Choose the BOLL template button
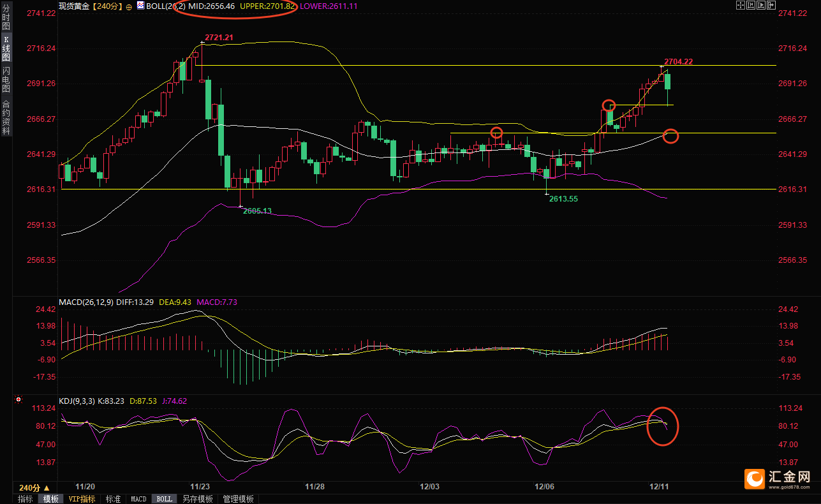The height and width of the screenshot is (504, 821). pos(164,499)
